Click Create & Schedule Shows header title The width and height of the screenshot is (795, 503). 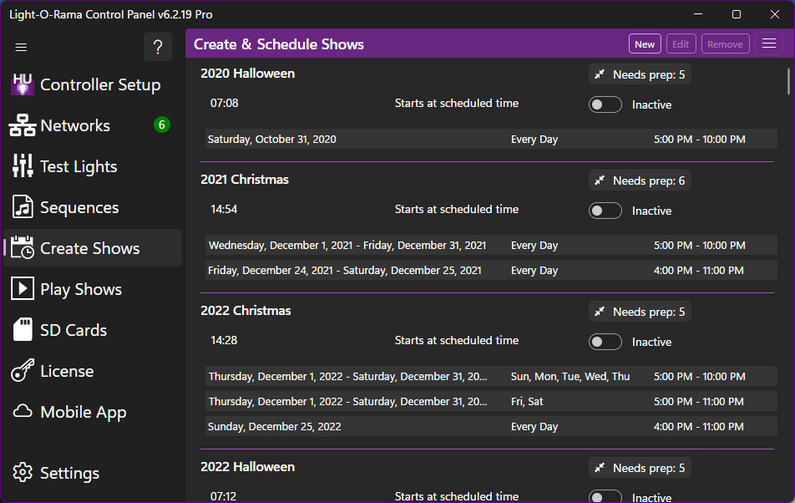278,44
